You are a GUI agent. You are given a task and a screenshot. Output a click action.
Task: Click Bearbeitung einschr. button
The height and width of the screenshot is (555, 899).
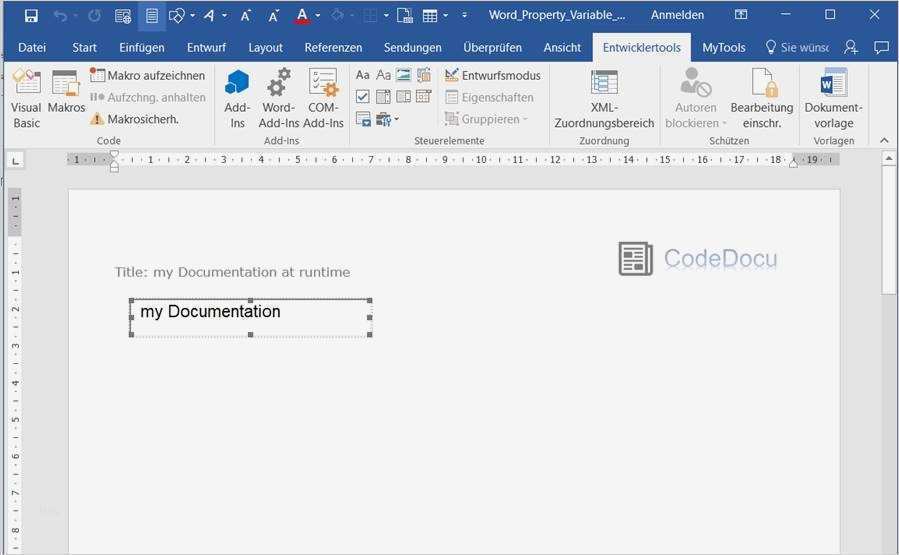[x=762, y=99]
